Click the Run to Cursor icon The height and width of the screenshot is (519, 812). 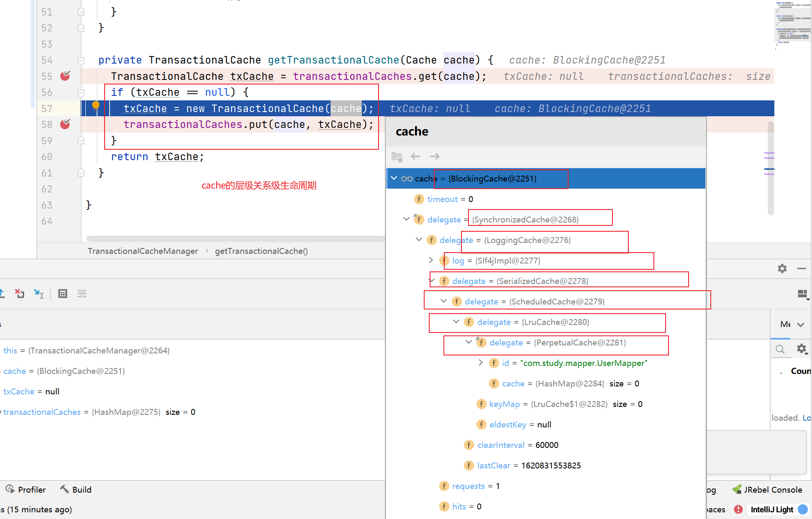[x=39, y=294]
